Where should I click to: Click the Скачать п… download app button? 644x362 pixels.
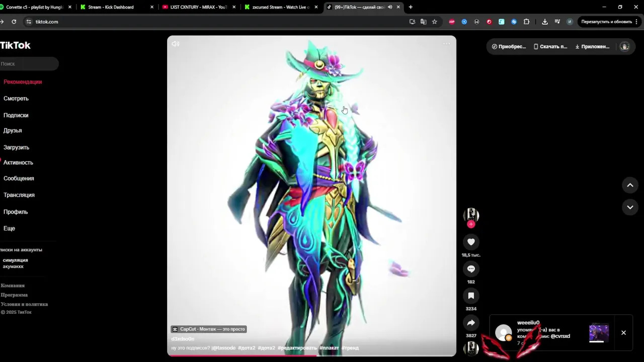click(x=550, y=46)
